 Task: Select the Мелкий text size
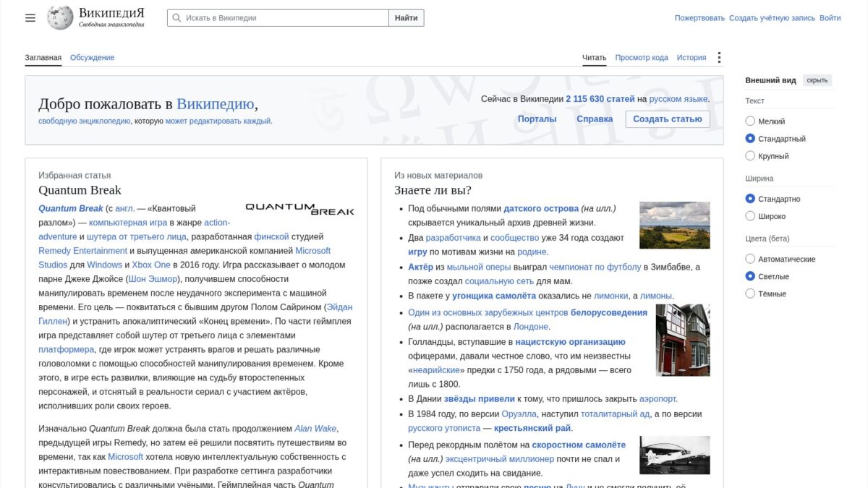(x=750, y=121)
